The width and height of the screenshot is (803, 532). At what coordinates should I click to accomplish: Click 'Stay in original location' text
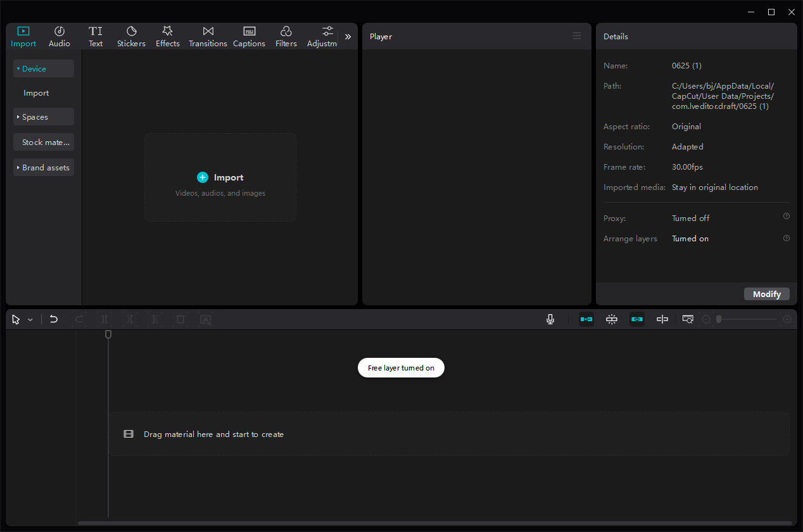pyautogui.click(x=715, y=187)
